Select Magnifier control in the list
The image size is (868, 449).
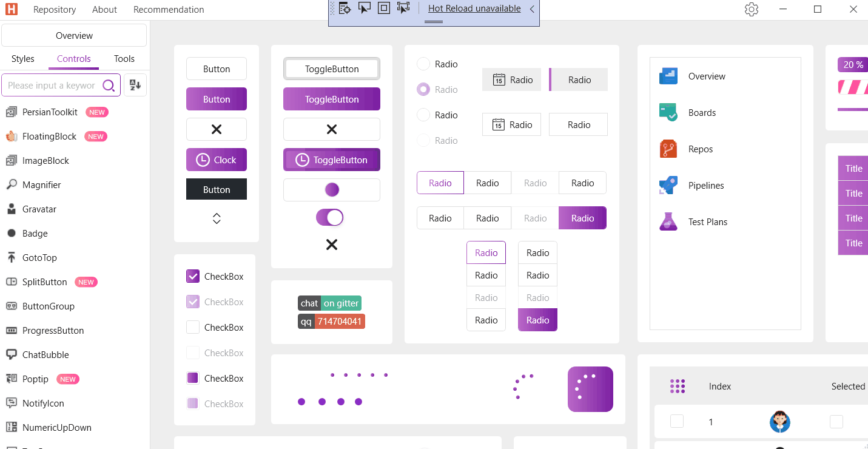coord(75,185)
